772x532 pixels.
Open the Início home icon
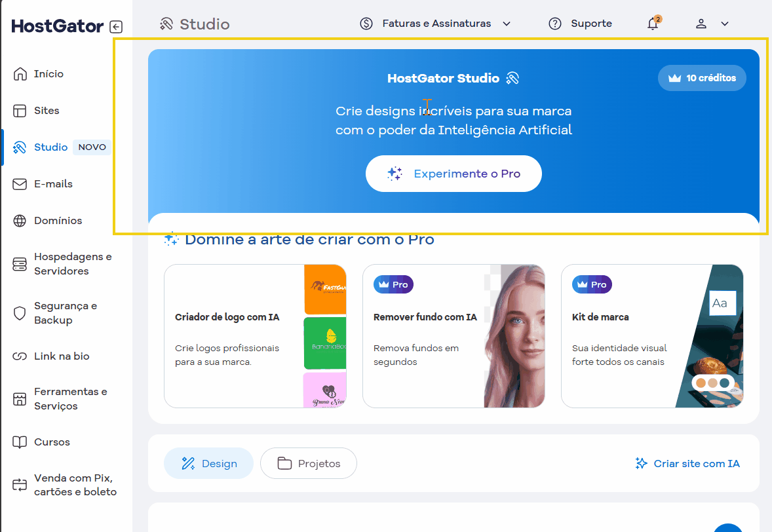coord(20,74)
